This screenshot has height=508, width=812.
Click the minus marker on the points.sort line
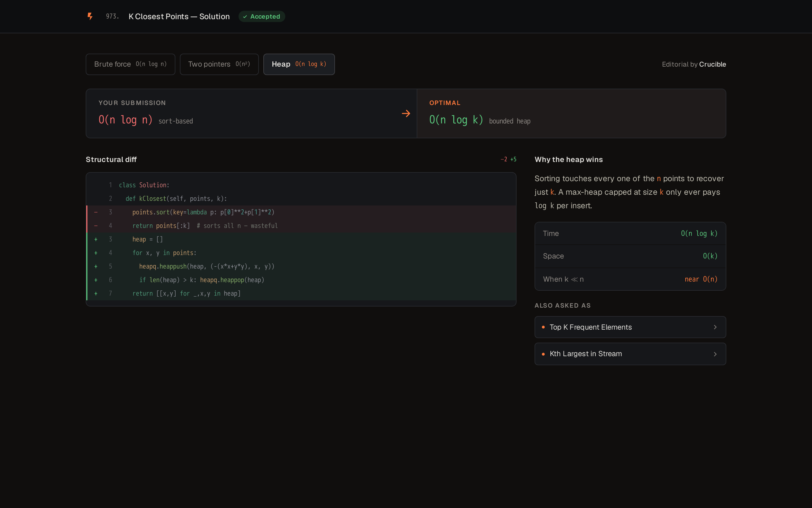point(96,212)
